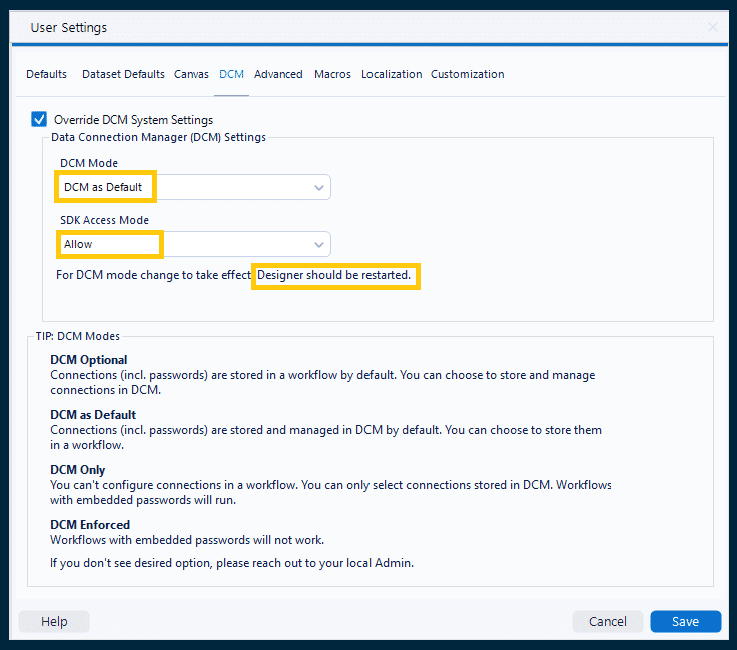Save the user settings
The image size is (737, 650).
[x=685, y=621]
